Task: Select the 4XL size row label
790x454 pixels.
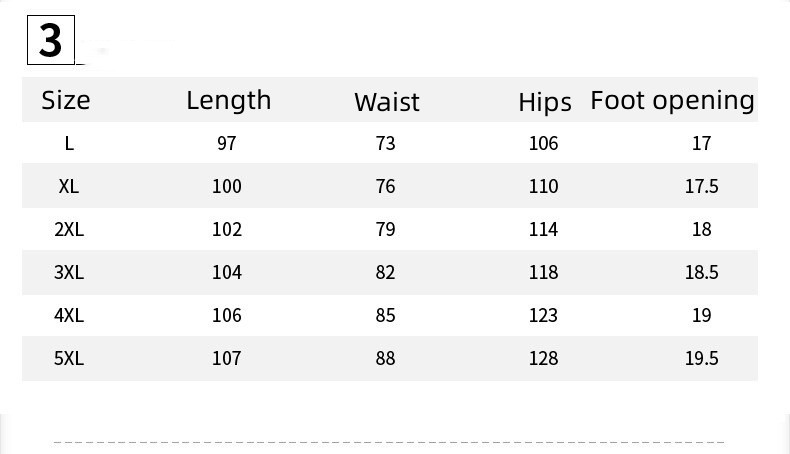Action: point(69,315)
